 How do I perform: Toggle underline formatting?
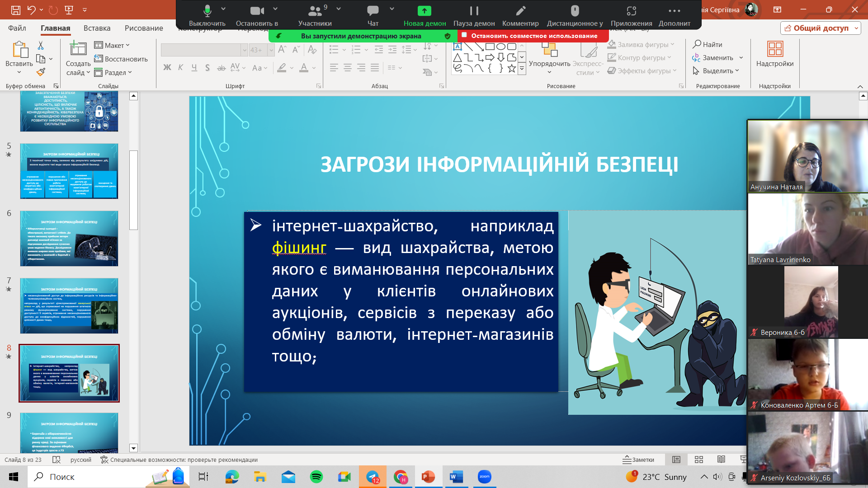pos(194,68)
